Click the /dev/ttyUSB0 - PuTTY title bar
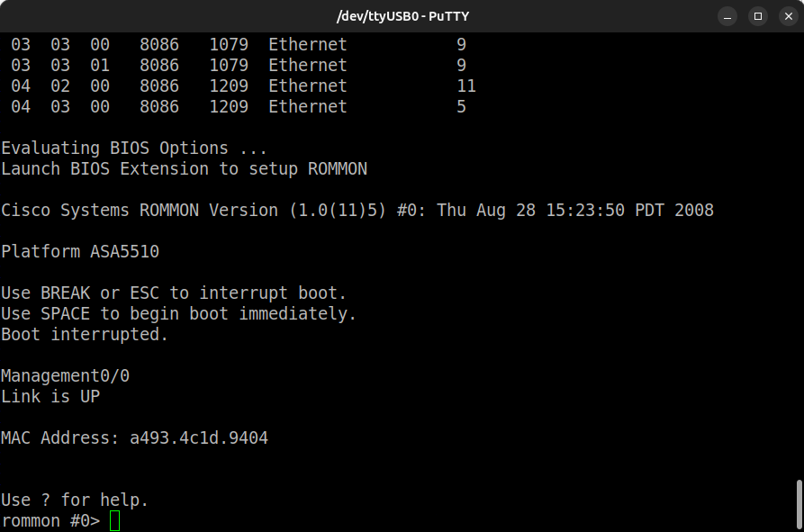 coord(402,16)
